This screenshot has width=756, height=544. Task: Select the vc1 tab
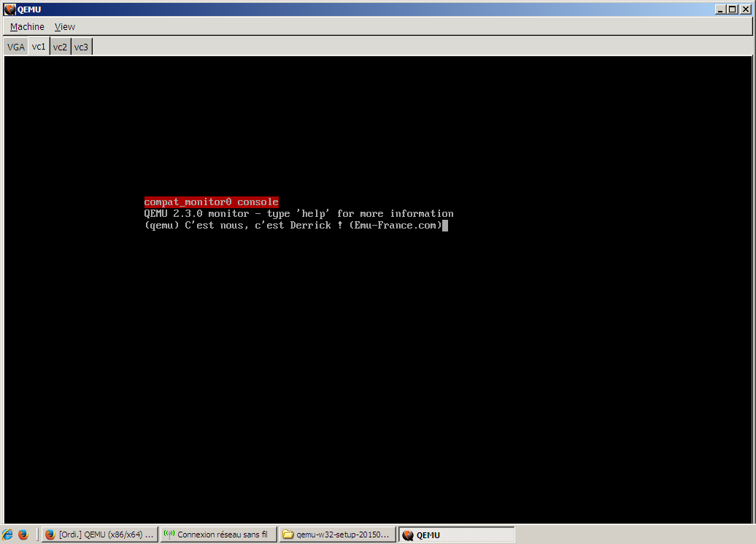coord(39,47)
